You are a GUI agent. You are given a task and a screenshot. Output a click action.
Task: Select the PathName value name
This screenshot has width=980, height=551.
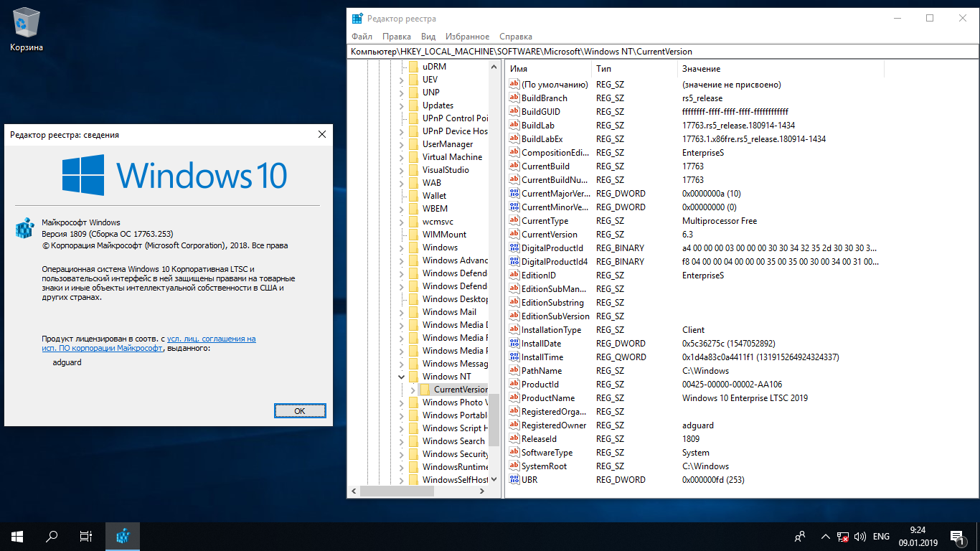[x=542, y=371]
